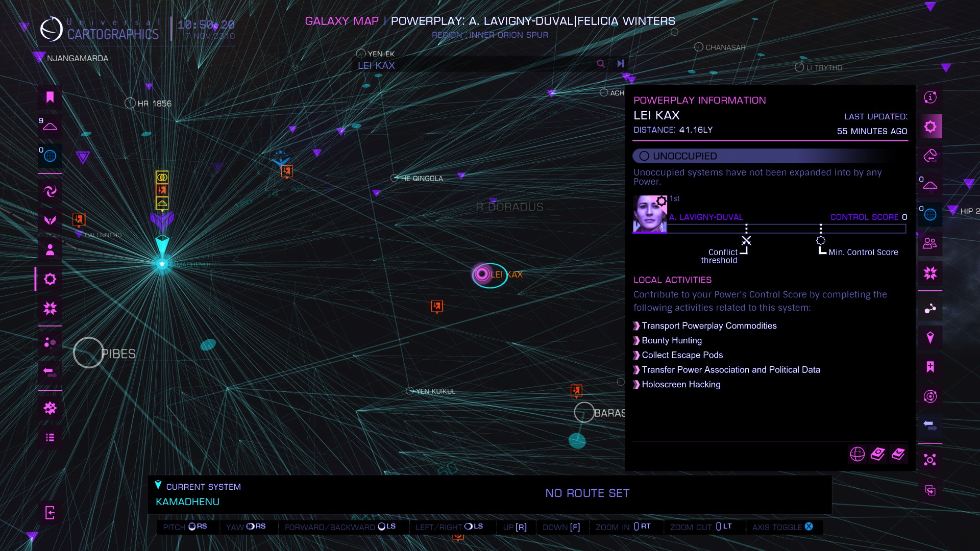
Task: Click the ZOOM OUT control hint
Action: tap(701, 527)
